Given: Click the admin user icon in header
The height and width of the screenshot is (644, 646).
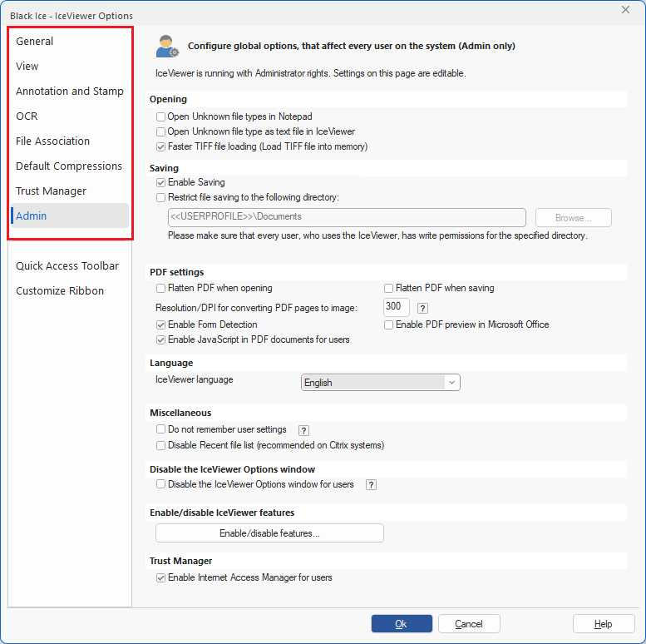Looking at the screenshot, I should (x=167, y=46).
